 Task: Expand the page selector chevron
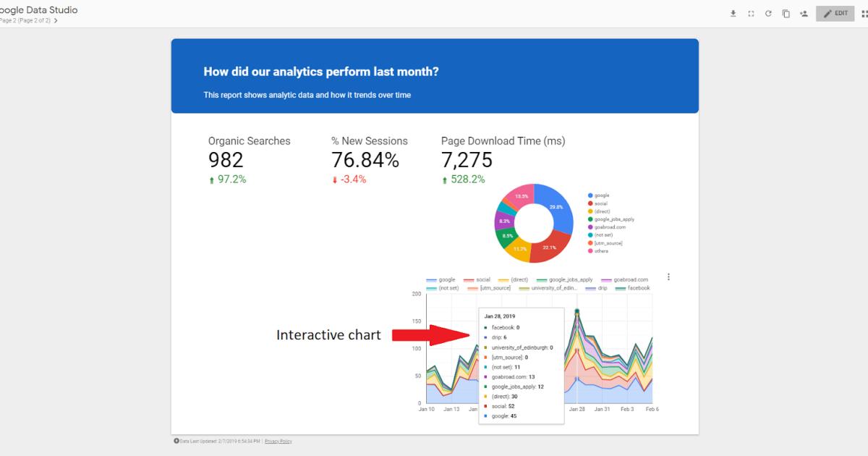click(x=54, y=20)
